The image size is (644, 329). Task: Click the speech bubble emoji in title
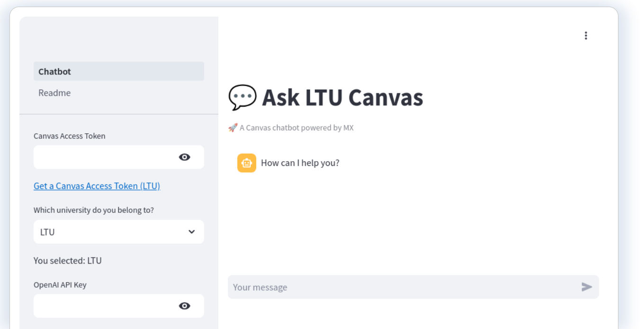tap(242, 97)
